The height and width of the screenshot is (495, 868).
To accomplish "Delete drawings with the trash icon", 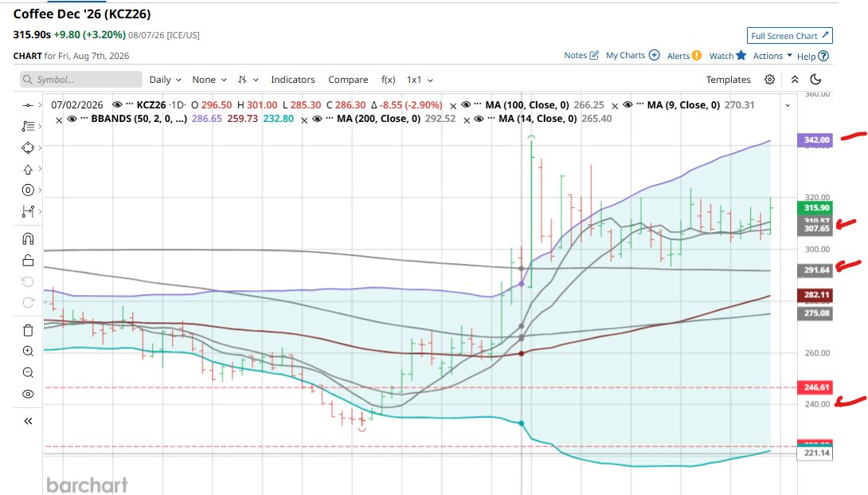I will coord(28,330).
